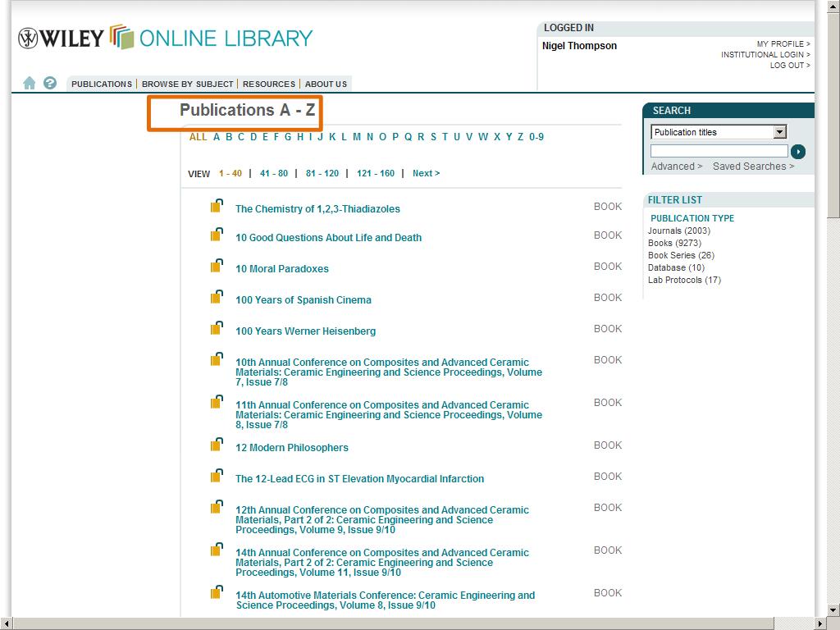Image resolution: width=840 pixels, height=630 pixels.
Task: Open Institutional Login
Action: point(765,55)
